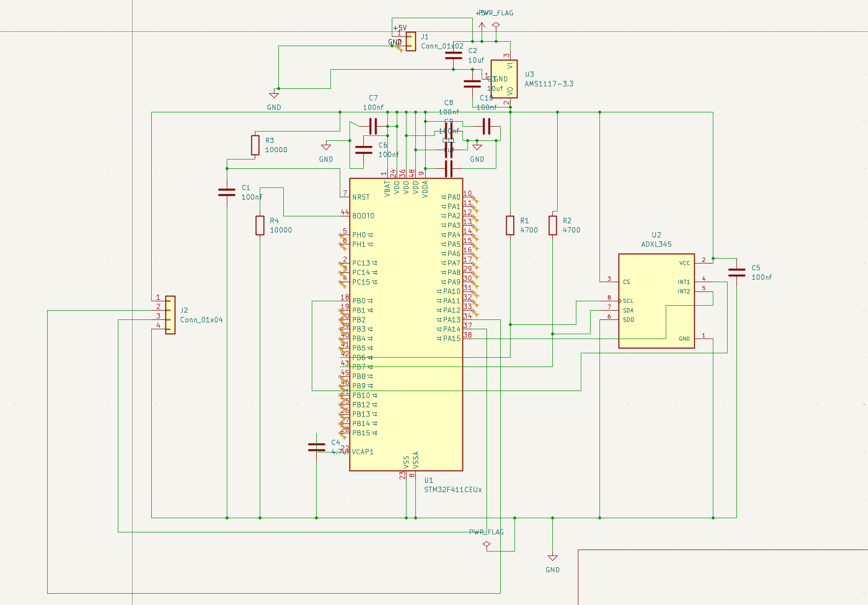Click the R2 reference designator text
Image resolution: width=868 pixels, height=605 pixels.
click(567, 221)
